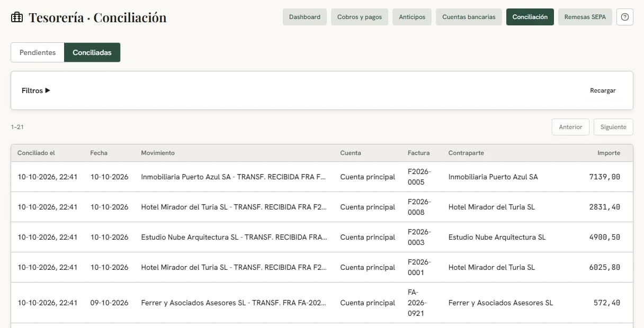Expand the Filtros section
This screenshot has height=328, width=644.
(x=36, y=90)
